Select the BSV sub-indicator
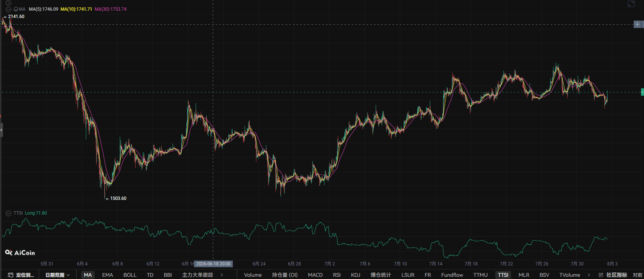The image size is (644, 279). [544, 275]
